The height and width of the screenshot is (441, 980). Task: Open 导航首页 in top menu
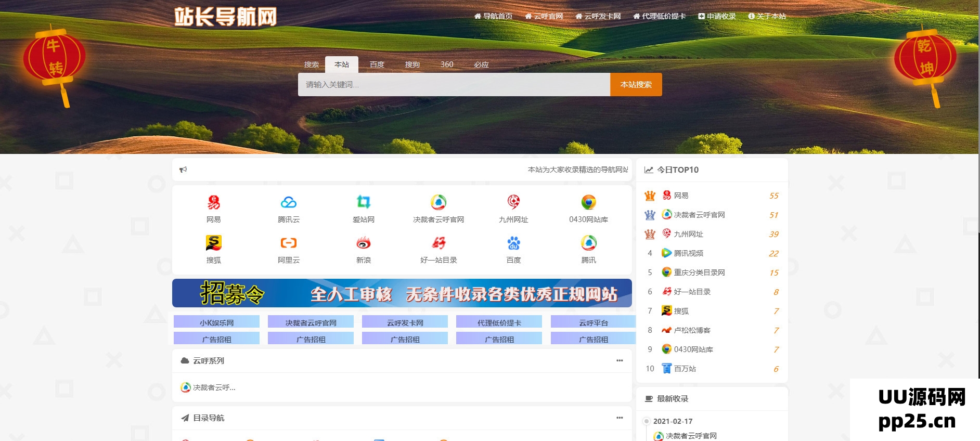pyautogui.click(x=494, y=16)
